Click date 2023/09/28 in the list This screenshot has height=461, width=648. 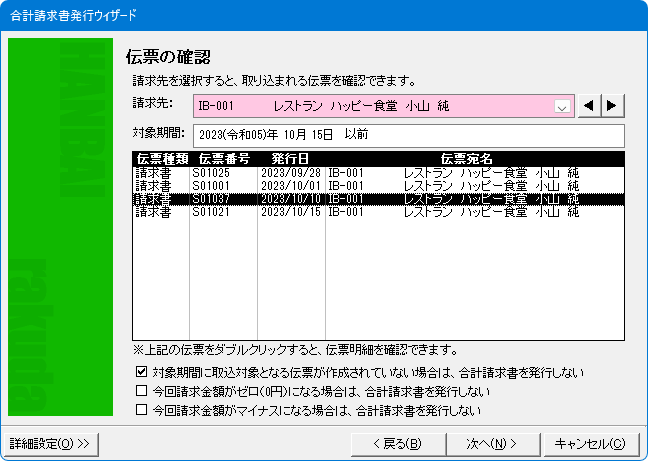tap(291, 173)
